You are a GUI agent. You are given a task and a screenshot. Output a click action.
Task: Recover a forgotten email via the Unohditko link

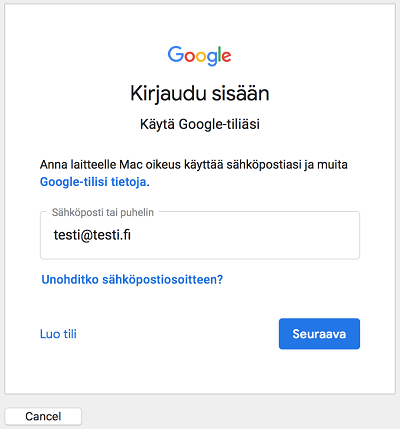click(x=132, y=279)
